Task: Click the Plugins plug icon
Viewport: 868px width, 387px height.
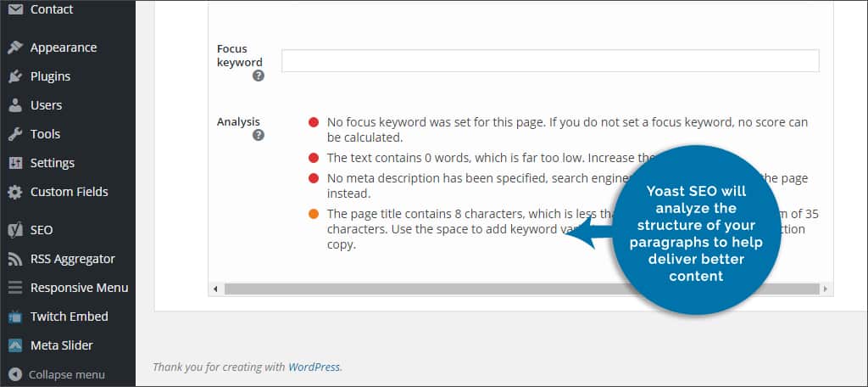Action: [x=15, y=76]
